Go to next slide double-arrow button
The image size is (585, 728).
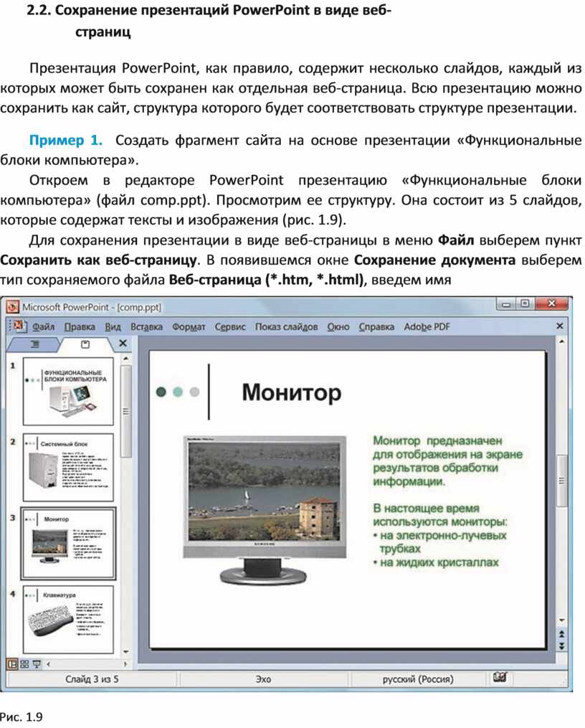(562, 646)
